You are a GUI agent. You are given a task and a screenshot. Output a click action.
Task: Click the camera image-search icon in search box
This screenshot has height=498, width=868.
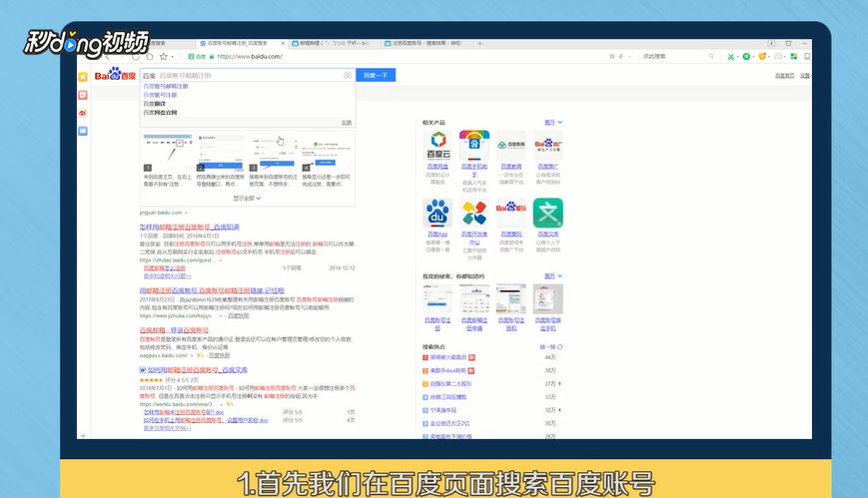coord(348,75)
